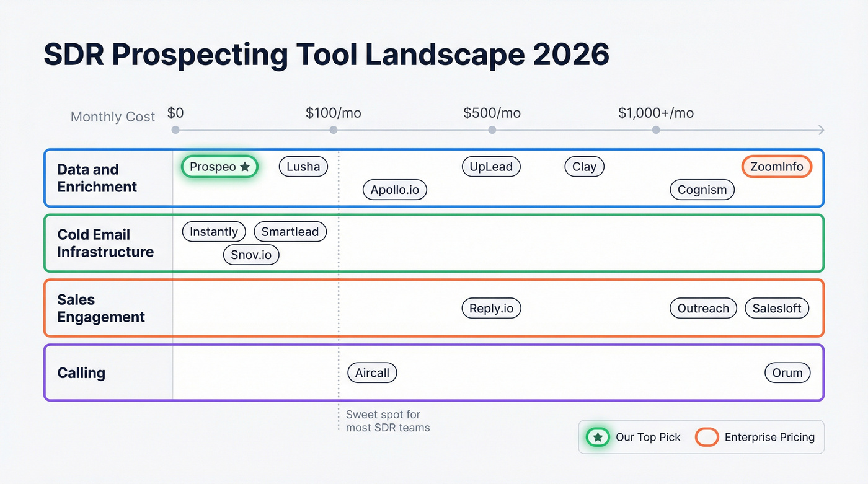Open the Lusha tool pill

coord(303,167)
